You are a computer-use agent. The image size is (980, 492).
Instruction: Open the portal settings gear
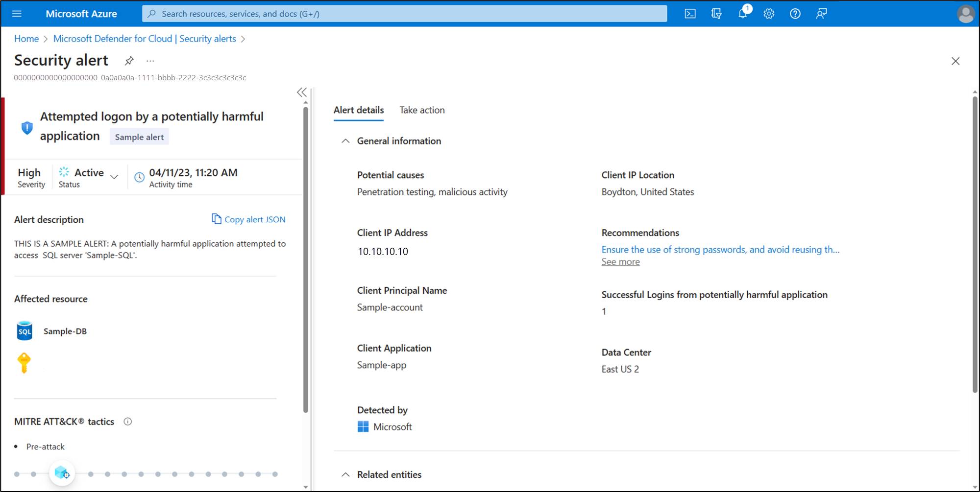coord(769,14)
